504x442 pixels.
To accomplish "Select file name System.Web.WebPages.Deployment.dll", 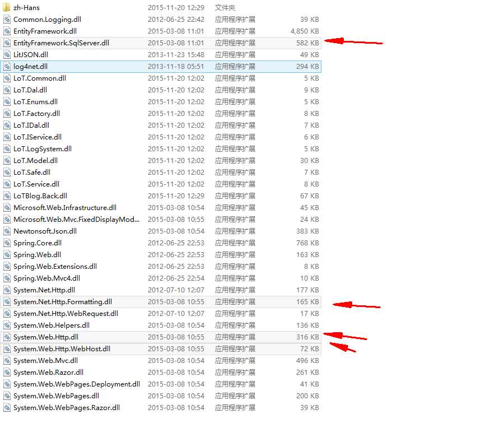I will [77, 384].
